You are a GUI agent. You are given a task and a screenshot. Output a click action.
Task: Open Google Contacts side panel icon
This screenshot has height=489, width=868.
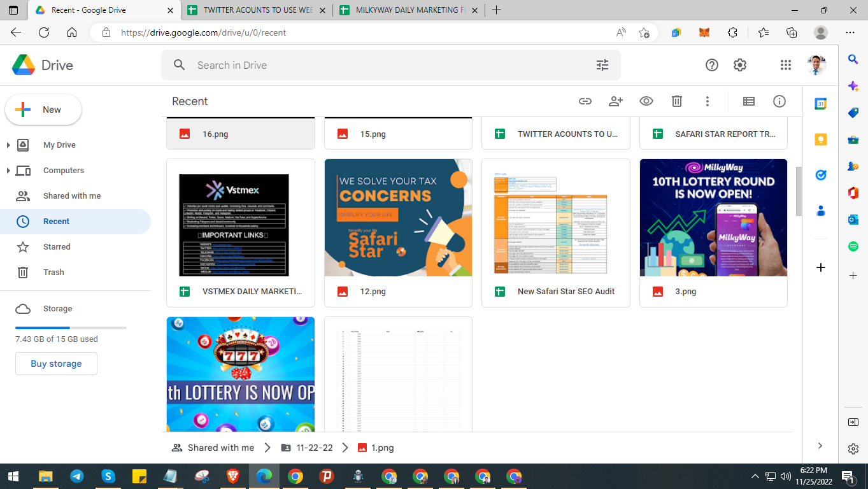[x=821, y=211]
